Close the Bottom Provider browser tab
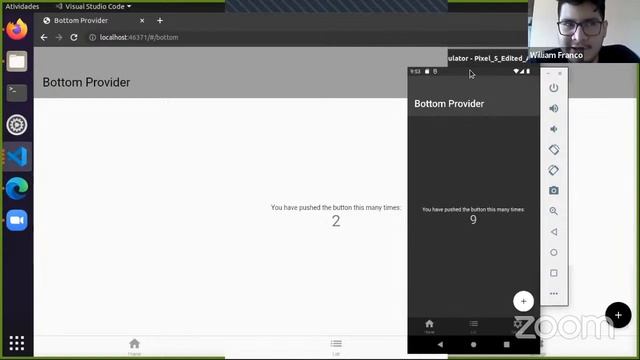Screen dimensions: 640x360 142,20
